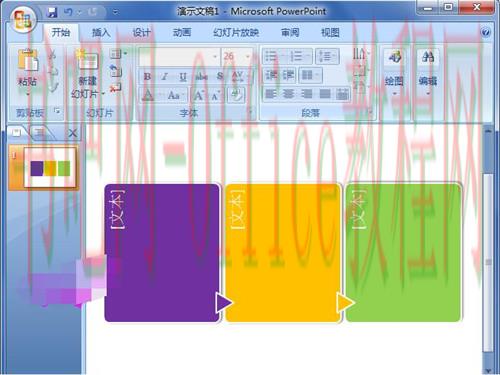Click the Font Color A button
500x375 pixels.
pos(148,96)
